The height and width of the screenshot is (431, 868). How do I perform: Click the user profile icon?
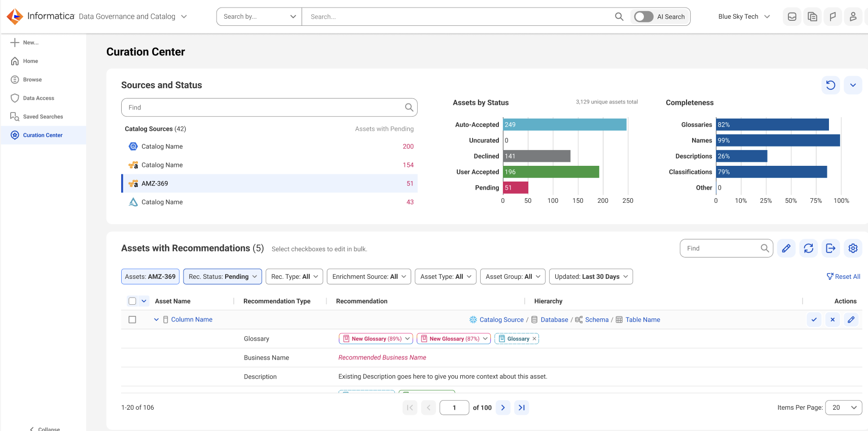[x=853, y=17]
